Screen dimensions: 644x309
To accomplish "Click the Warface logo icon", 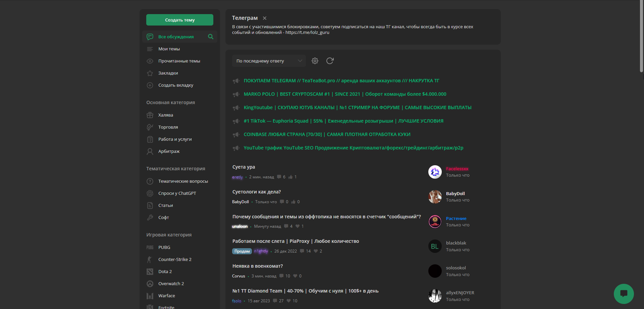I will 150,296.
